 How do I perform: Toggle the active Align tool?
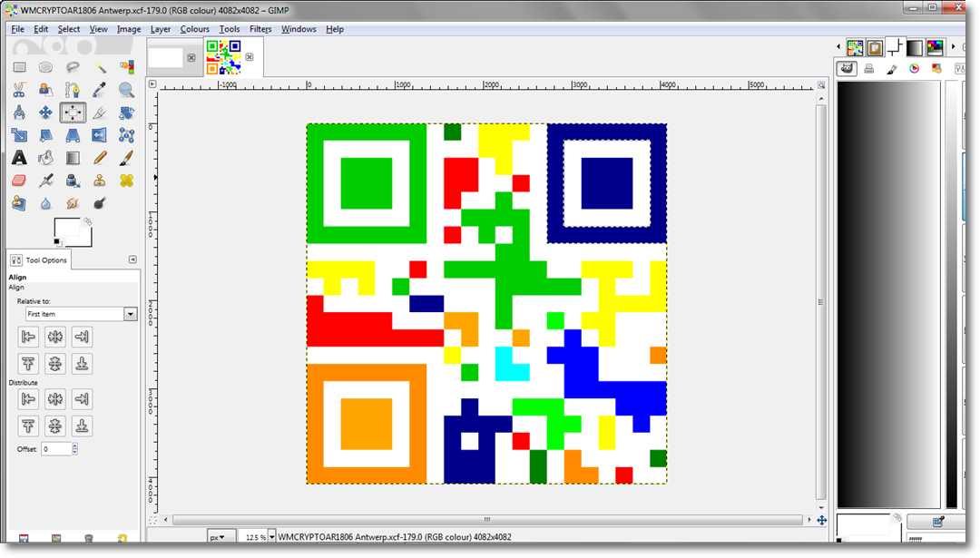click(73, 113)
